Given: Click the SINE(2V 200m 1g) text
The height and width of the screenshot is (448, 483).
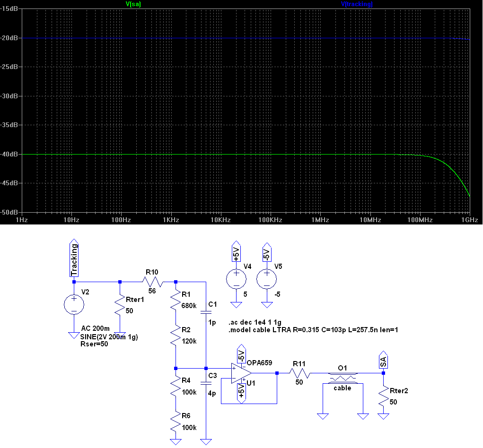Looking at the screenshot, I should click(x=109, y=337).
